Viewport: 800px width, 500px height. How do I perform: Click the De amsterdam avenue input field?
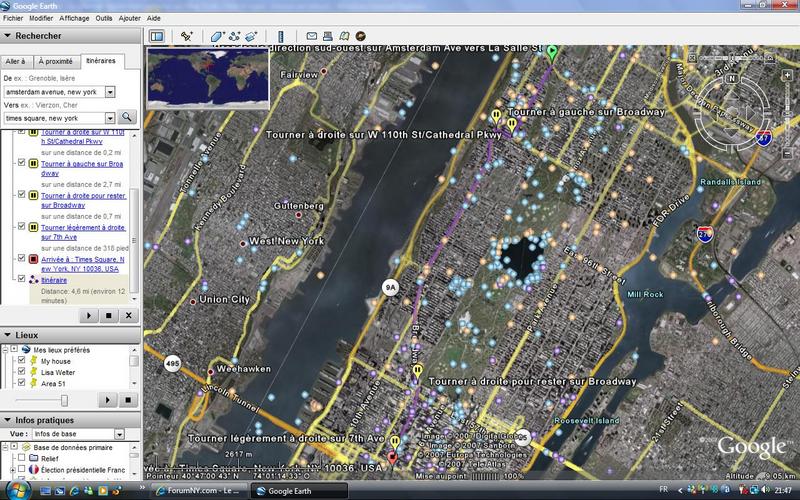coord(54,92)
